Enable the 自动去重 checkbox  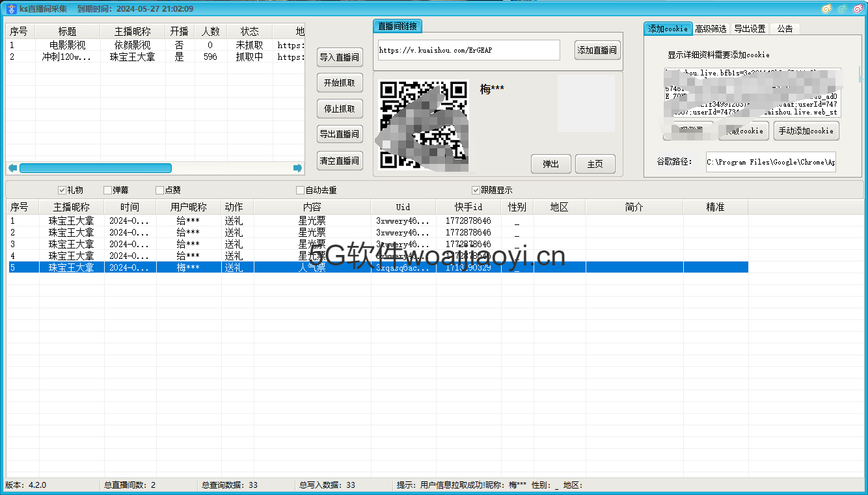pyautogui.click(x=300, y=190)
